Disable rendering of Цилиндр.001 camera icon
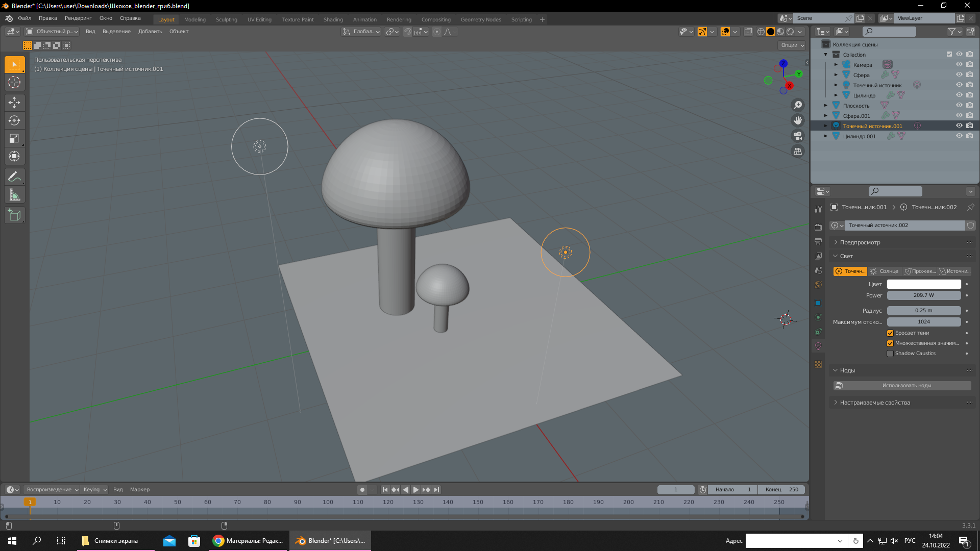 click(969, 136)
